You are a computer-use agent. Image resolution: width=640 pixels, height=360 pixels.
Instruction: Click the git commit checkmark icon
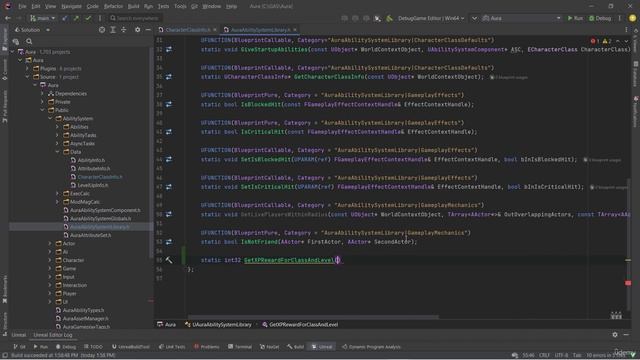pos(88,18)
